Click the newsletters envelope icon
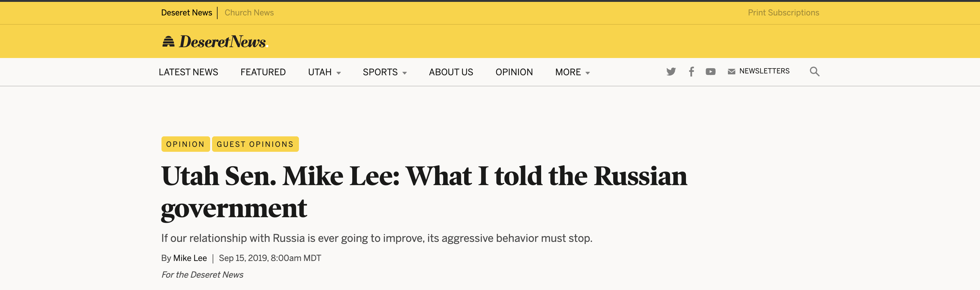Screen dimensions: 980x290 click(x=731, y=72)
